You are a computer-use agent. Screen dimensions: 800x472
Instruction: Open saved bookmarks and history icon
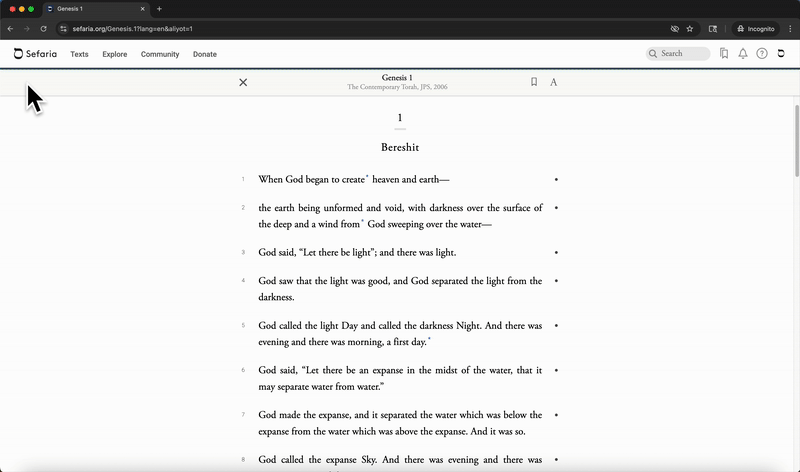point(723,53)
